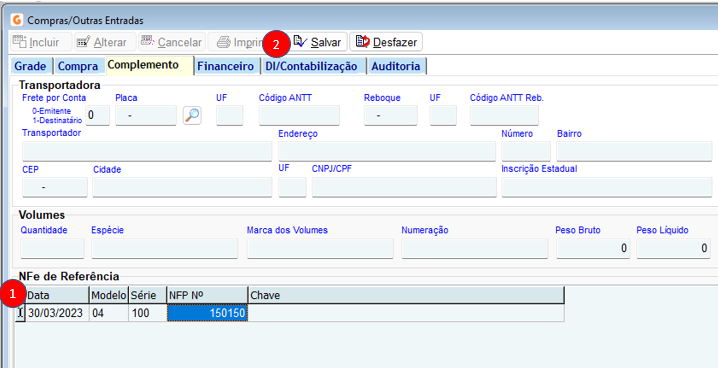Viewport: 718px width, 368px height.
Task: Click the Inscrição Estadual field
Action: click(607, 187)
